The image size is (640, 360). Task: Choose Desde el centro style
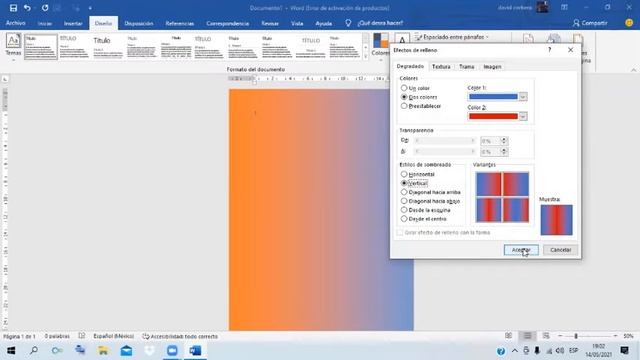404,219
